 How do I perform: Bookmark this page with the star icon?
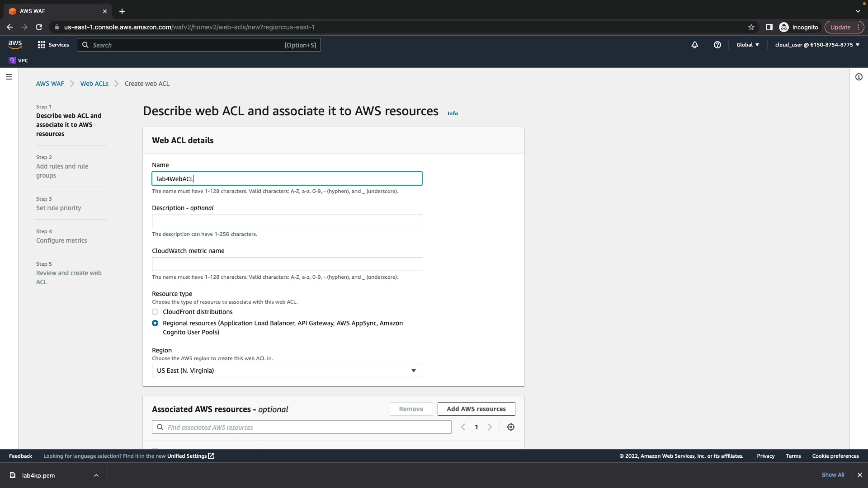[751, 27]
